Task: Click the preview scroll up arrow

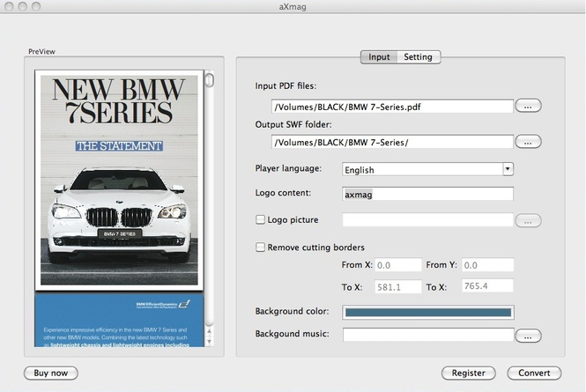Action: [210, 331]
